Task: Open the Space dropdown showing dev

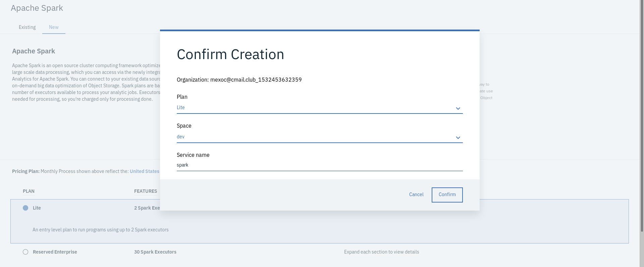Action: pos(320,137)
